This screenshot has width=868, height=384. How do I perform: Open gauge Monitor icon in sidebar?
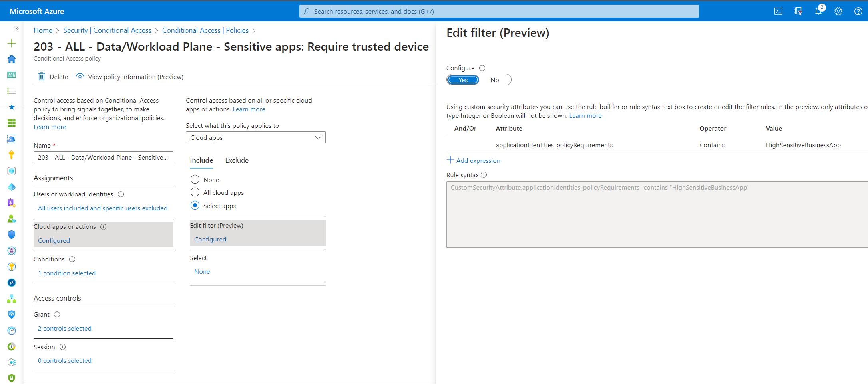point(12,331)
